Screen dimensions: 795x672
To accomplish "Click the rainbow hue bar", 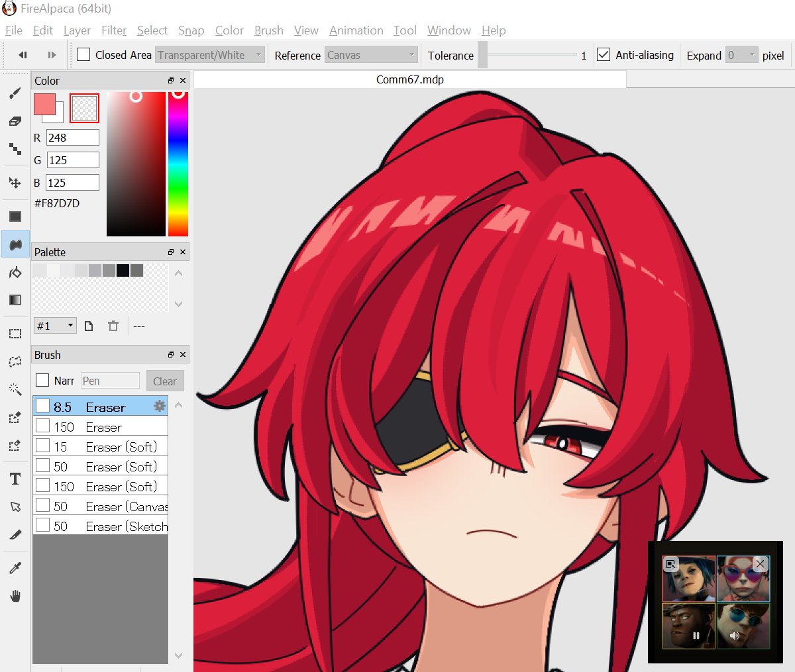I will click(178, 164).
